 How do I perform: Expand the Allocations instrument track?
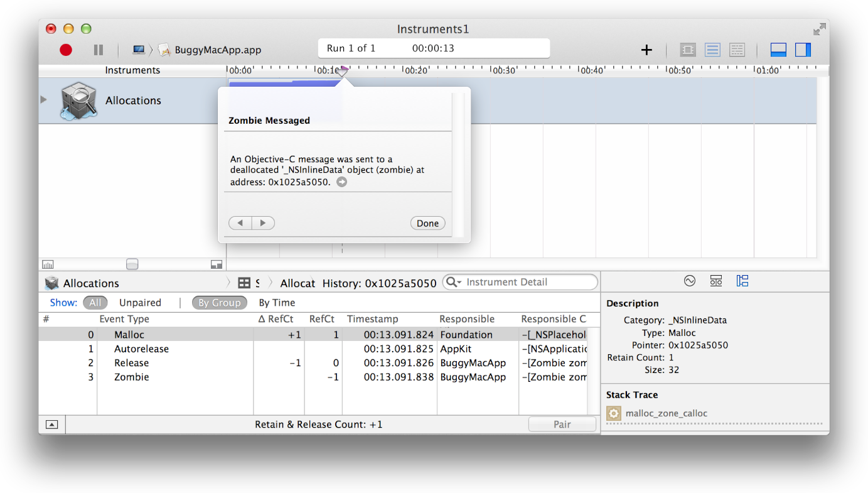tap(43, 99)
